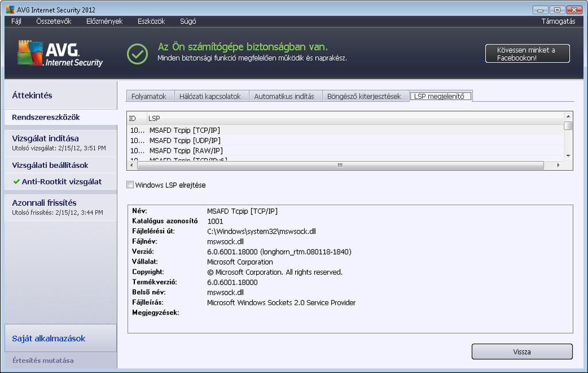Click the green protection status checkmark icon
The image size is (588, 373).
(x=137, y=53)
